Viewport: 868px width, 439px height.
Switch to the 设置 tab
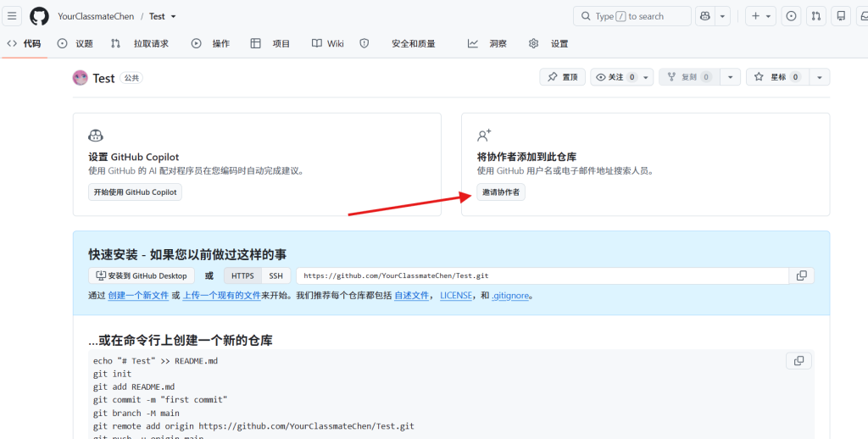click(548, 43)
